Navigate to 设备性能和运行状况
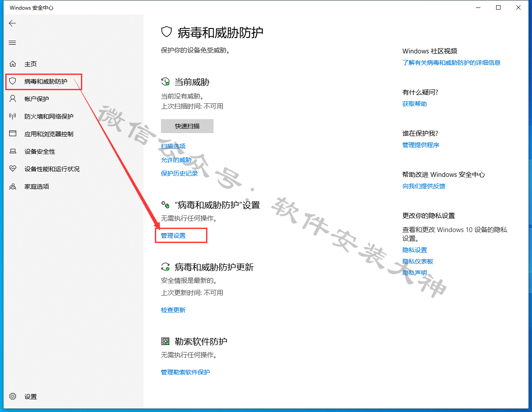 click(x=52, y=169)
